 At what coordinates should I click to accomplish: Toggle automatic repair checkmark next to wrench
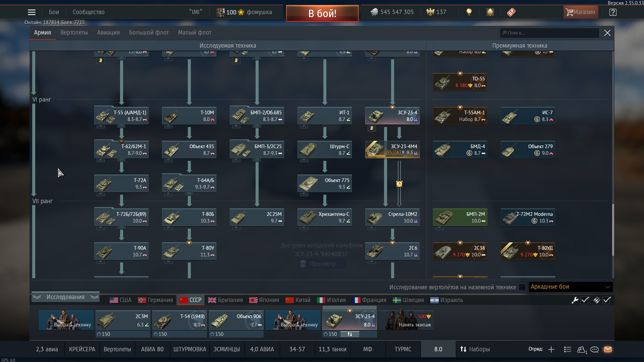tap(585, 300)
